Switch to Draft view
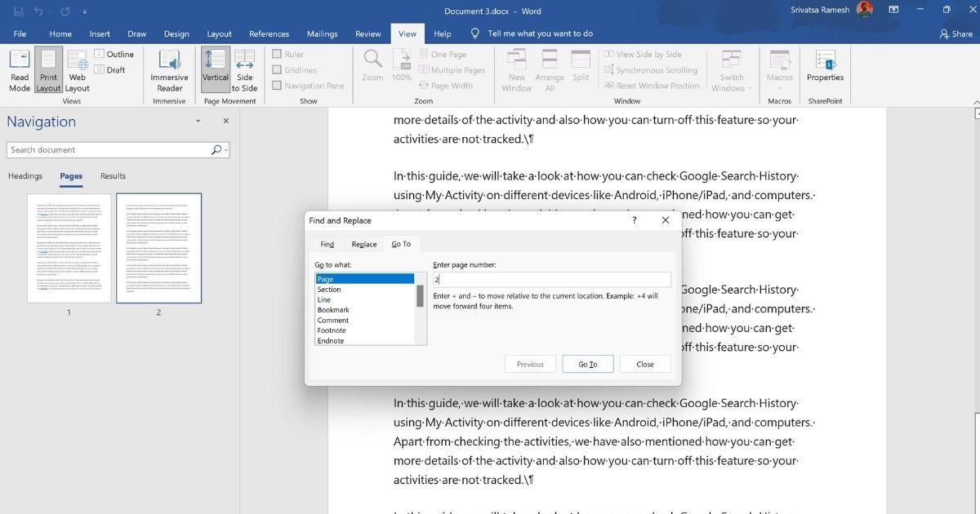This screenshot has height=514, width=980. pos(109,70)
